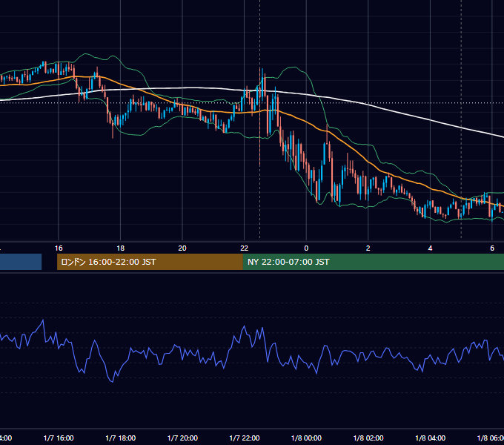The image size is (504, 445).
Task: Click the 1/7 16:00 time label
Action: coord(59,438)
